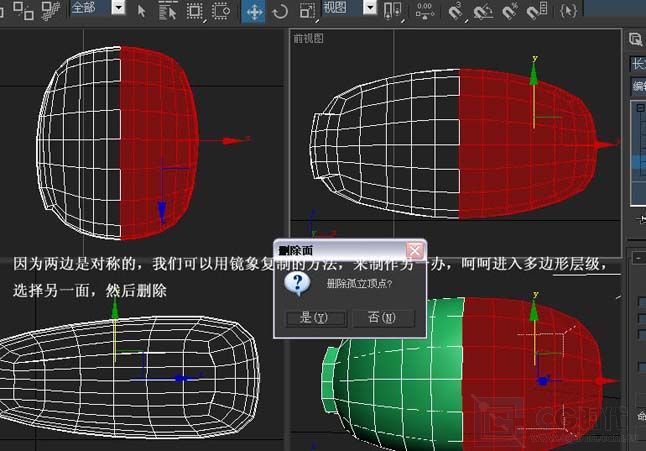Toggle the Percent Snap icon
The height and width of the screenshot is (451, 646).
tap(510, 11)
